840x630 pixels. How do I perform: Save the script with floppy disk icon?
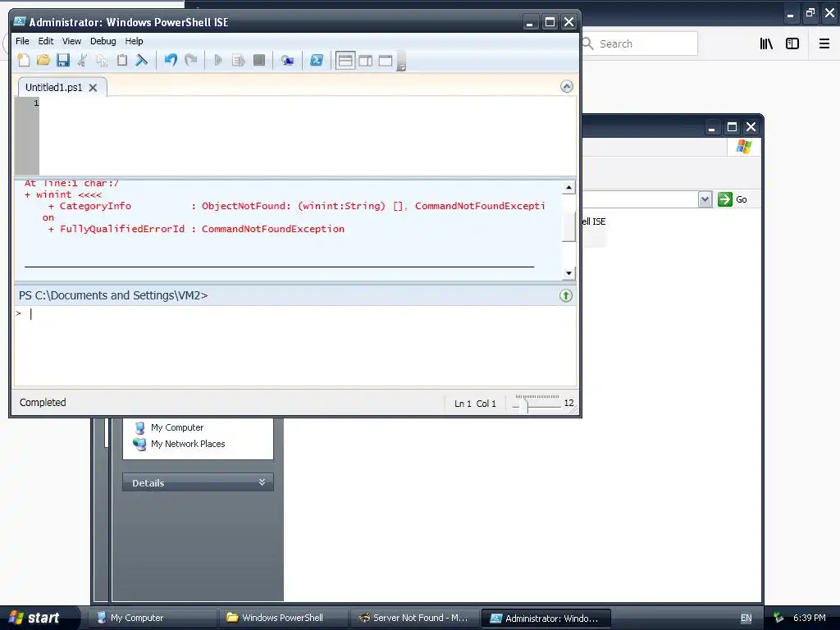[63, 61]
